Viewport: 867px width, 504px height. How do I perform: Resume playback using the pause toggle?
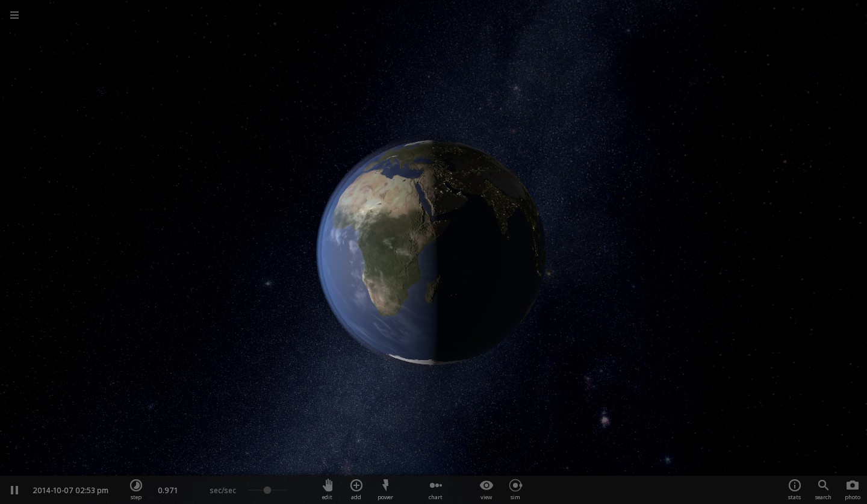coord(14,490)
